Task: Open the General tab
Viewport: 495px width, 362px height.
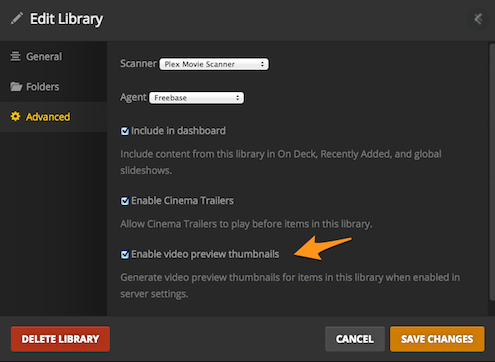Action: 53,56
